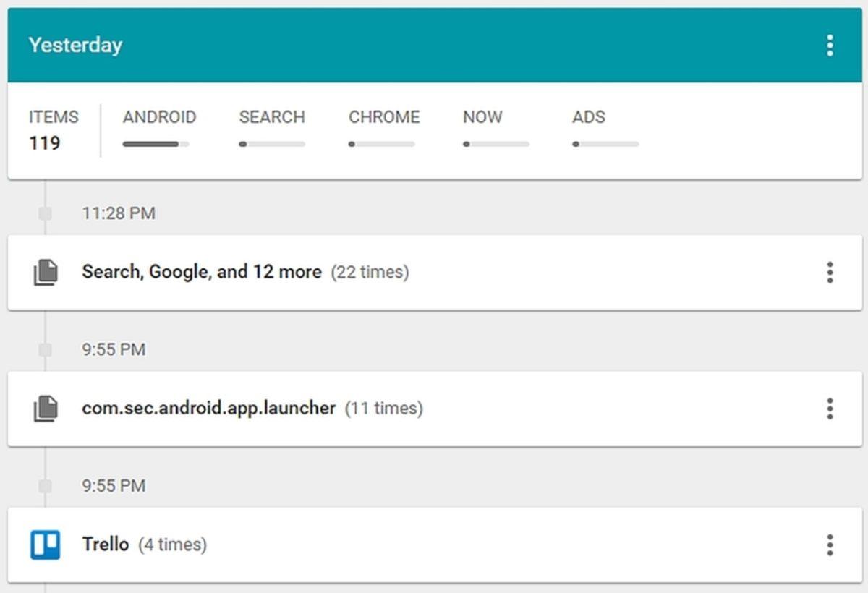Switch to the CHROME activity filter
This screenshot has height=593, width=868.
[x=384, y=116]
